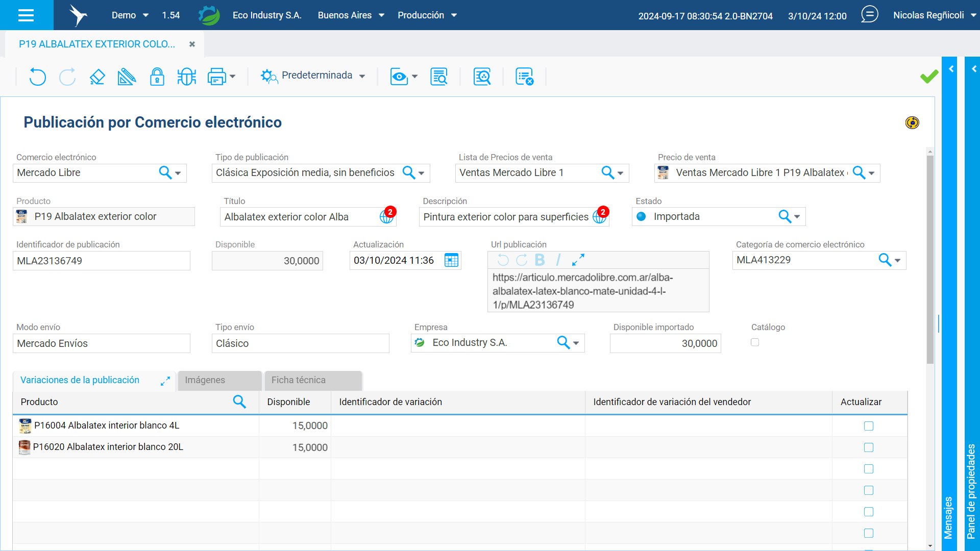This screenshot has height=551, width=980.
Task: Click the undo arrow in toolbar
Action: [37, 77]
